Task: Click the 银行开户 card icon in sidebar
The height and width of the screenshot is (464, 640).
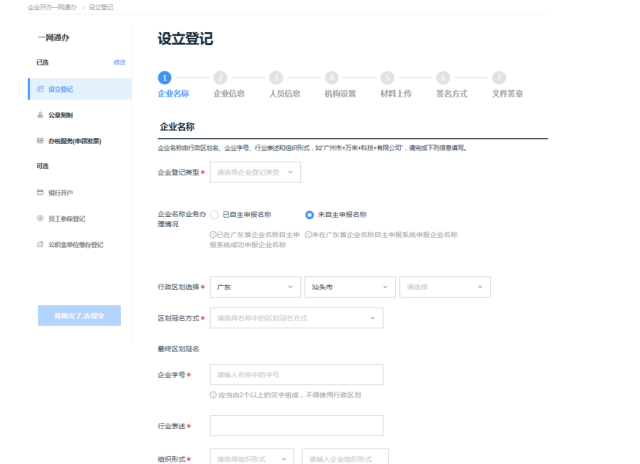Action: 40,192
